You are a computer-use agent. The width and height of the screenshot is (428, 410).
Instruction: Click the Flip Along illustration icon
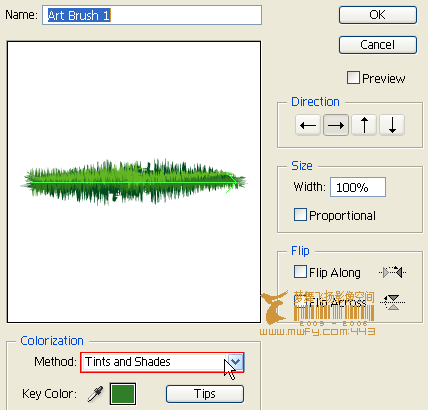pyautogui.click(x=393, y=272)
